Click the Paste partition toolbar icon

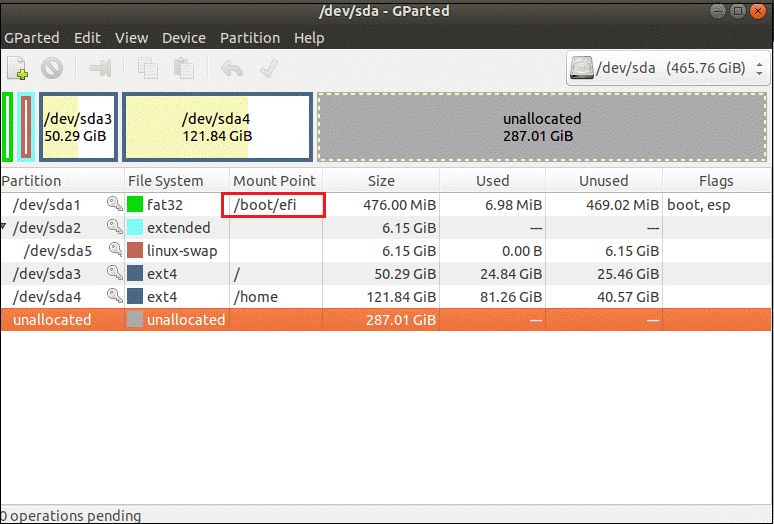183,68
